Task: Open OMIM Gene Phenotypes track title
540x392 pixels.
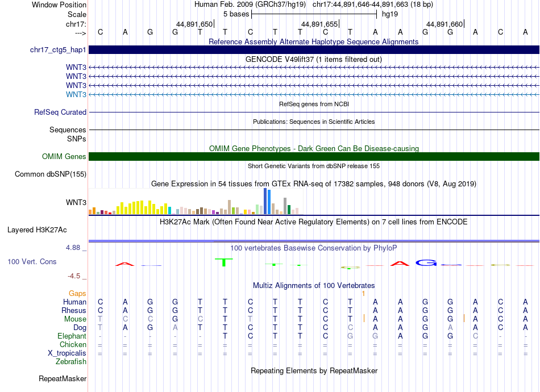Action: (314, 148)
